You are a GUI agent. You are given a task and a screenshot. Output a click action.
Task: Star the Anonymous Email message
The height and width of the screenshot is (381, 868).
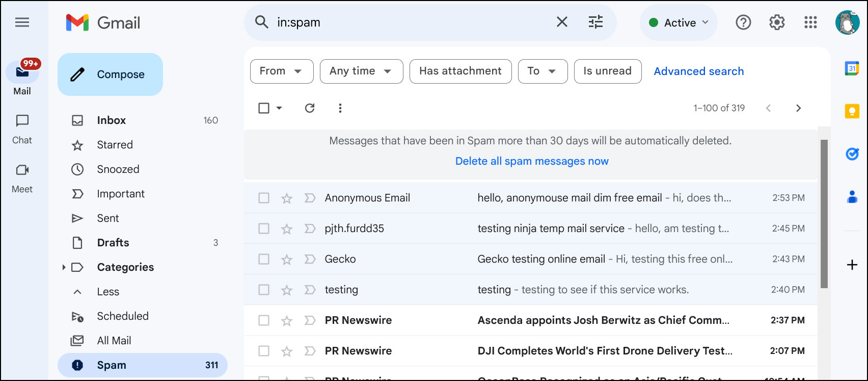click(287, 198)
